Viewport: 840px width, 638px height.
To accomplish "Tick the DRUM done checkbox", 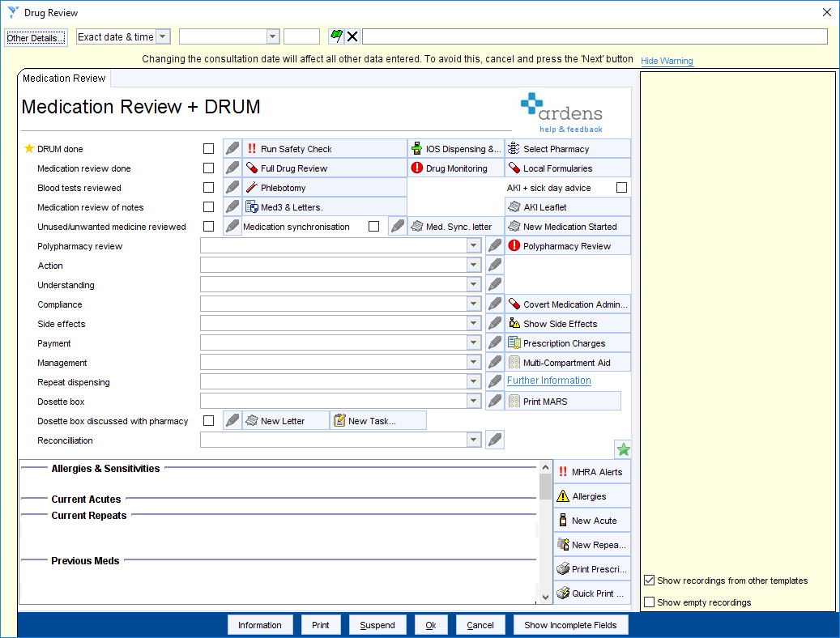I will pos(208,148).
